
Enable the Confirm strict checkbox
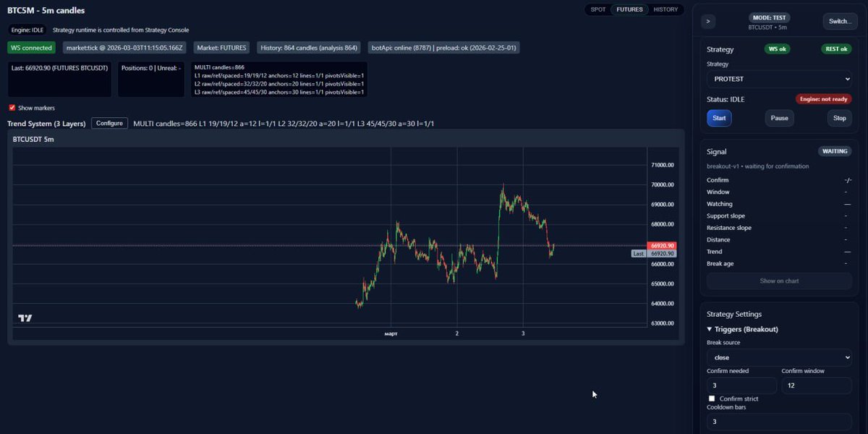[x=712, y=399]
